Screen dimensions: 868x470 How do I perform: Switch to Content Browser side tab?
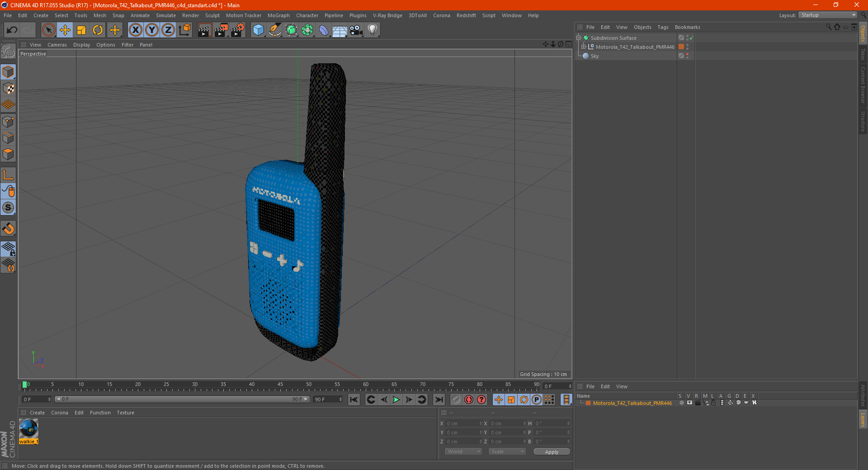click(863, 85)
